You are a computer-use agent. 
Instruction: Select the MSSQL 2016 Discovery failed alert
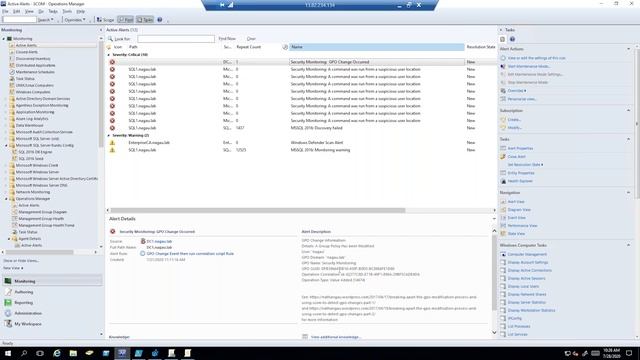(301, 128)
